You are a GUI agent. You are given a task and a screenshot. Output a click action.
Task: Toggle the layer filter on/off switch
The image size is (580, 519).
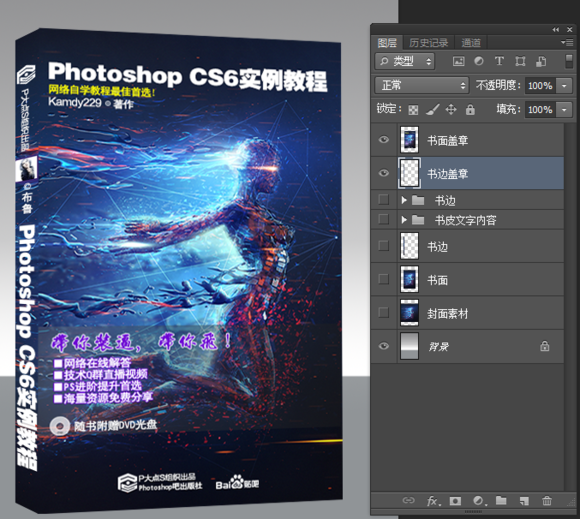point(569,61)
